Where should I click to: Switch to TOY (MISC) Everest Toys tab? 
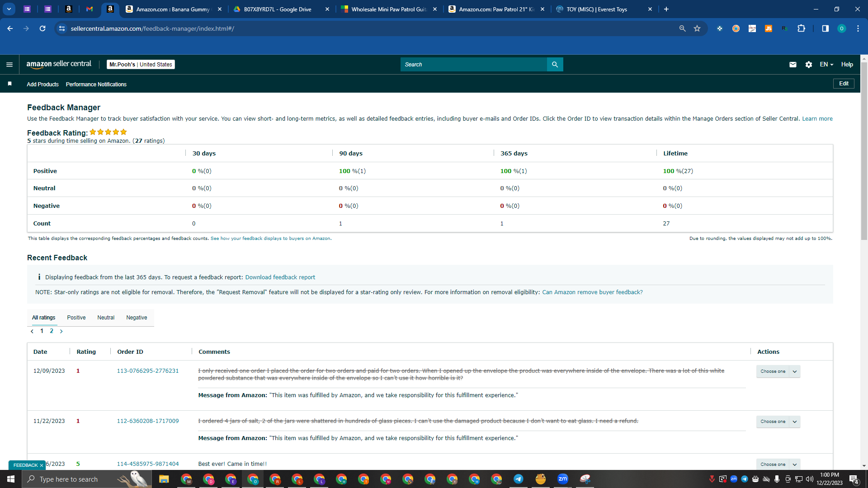click(x=604, y=9)
